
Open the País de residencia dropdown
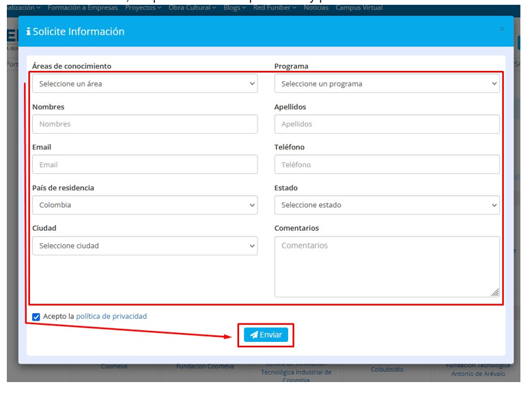tap(145, 205)
